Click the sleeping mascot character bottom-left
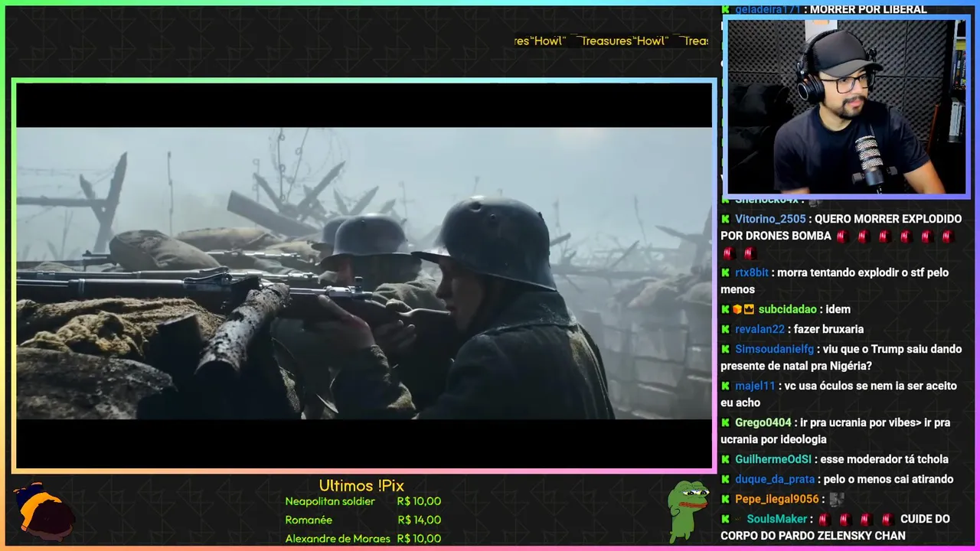Screen dimensions: 980x551 tap(44, 513)
